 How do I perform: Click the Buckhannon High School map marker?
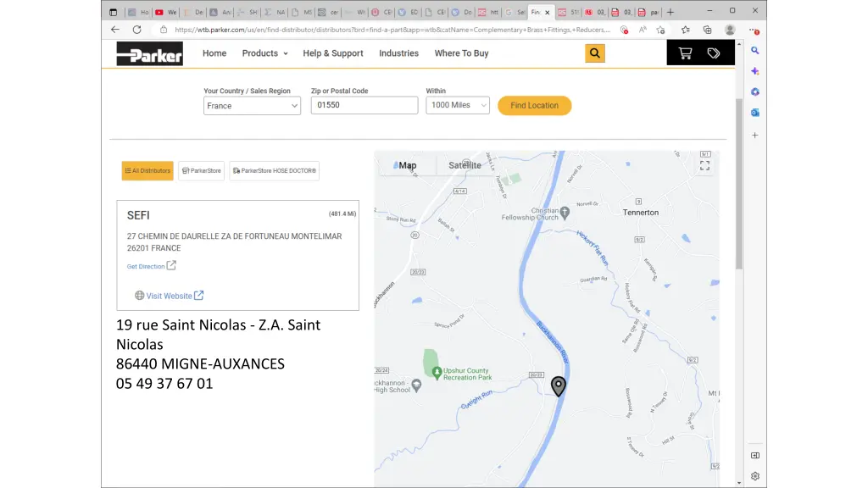(416, 385)
